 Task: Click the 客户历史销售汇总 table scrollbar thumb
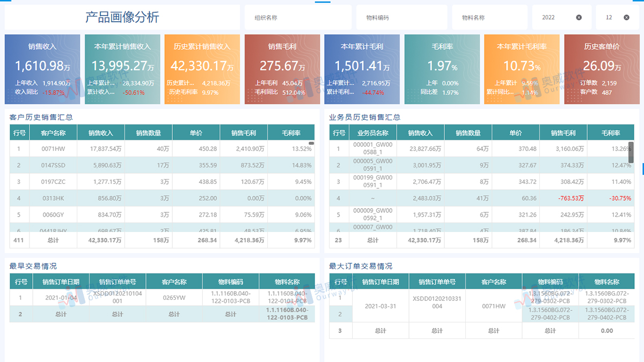[x=311, y=143]
